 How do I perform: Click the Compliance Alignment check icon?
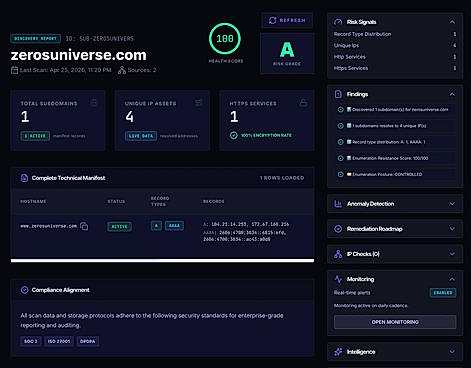pyautogui.click(x=24, y=290)
